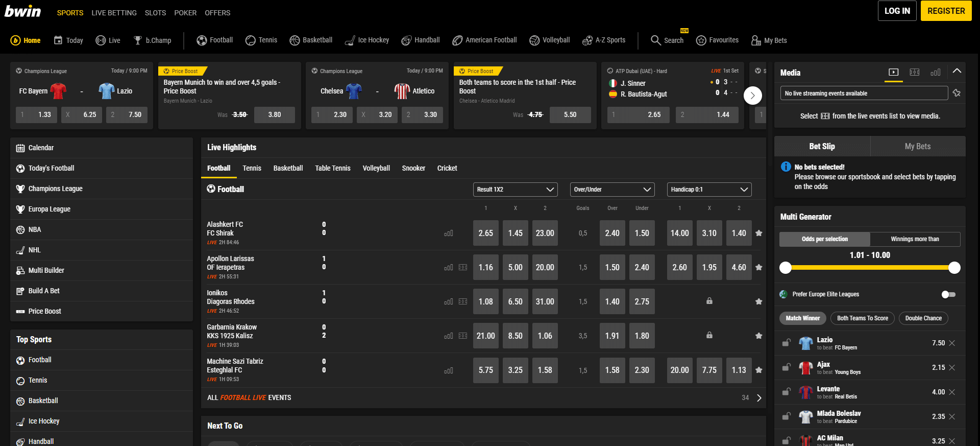Select Odds per selection option
980x446 pixels.
pyautogui.click(x=825, y=239)
